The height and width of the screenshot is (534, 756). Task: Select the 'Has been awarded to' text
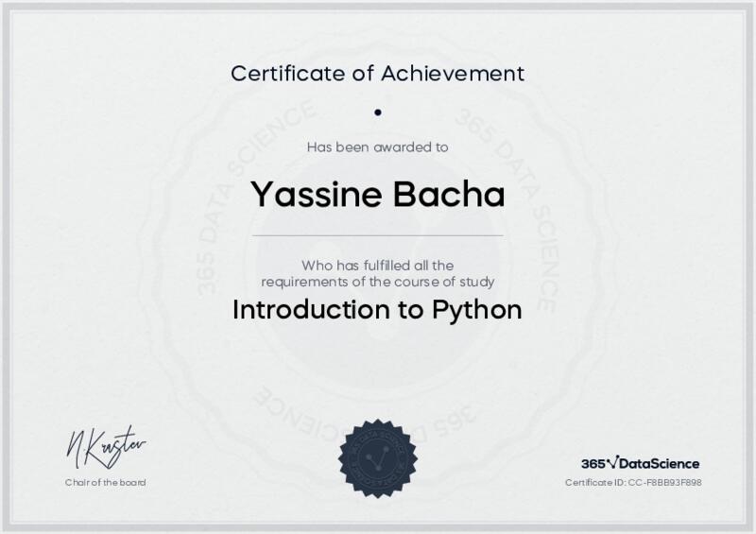click(x=377, y=147)
